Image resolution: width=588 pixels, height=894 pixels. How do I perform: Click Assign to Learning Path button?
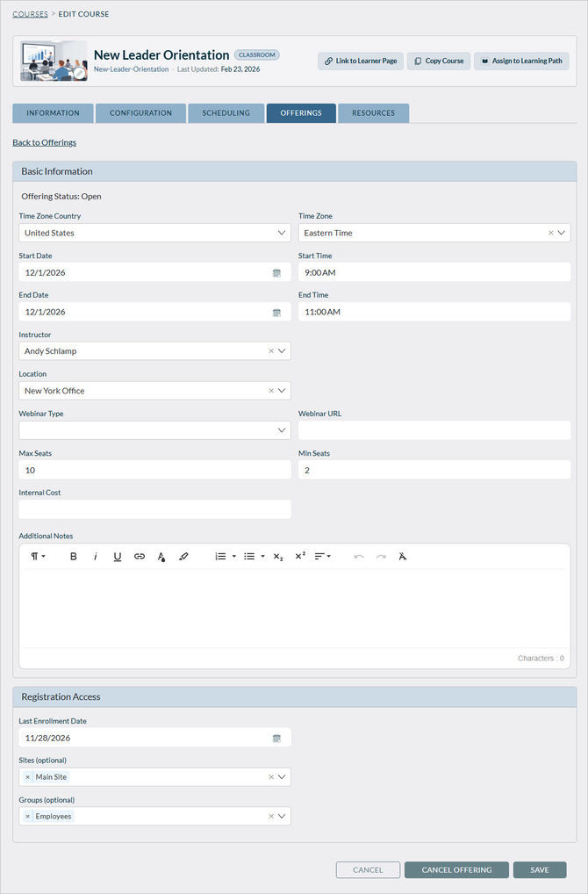[x=521, y=61]
